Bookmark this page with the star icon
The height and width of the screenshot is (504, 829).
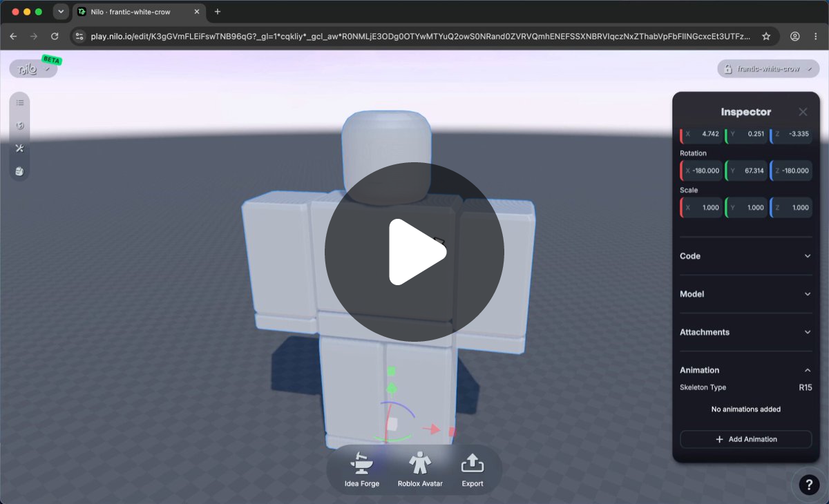click(766, 37)
